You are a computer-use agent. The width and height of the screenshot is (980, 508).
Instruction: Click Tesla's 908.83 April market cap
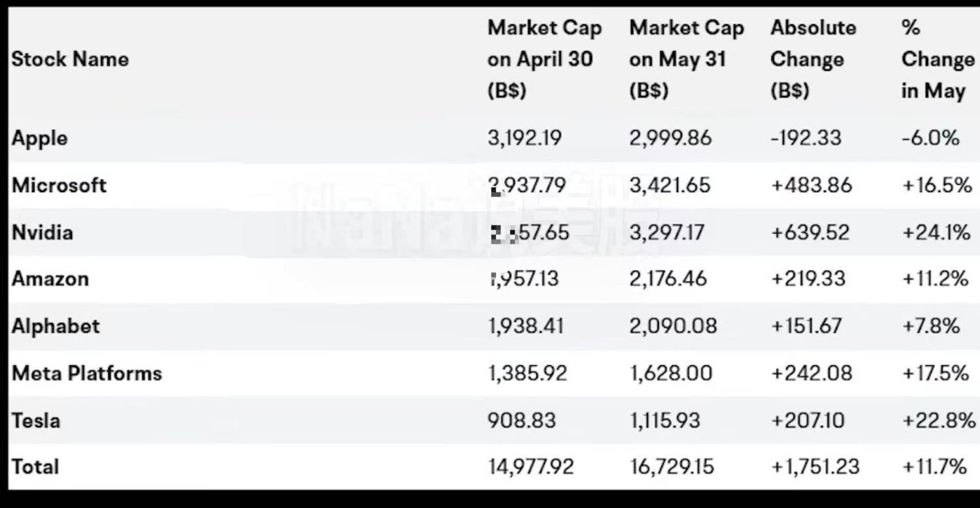521,420
